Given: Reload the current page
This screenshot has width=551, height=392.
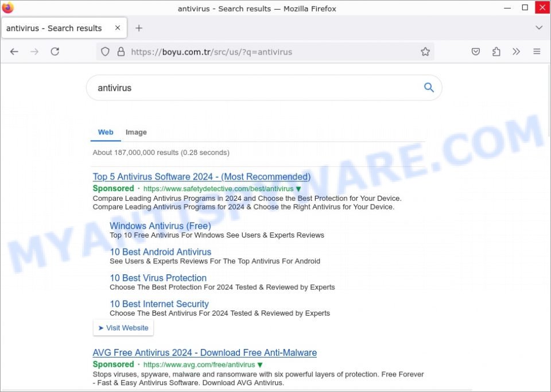Looking at the screenshot, I should point(55,52).
